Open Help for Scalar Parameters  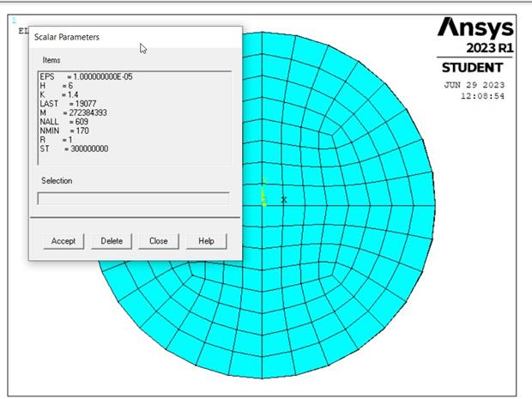tap(206, 241)
